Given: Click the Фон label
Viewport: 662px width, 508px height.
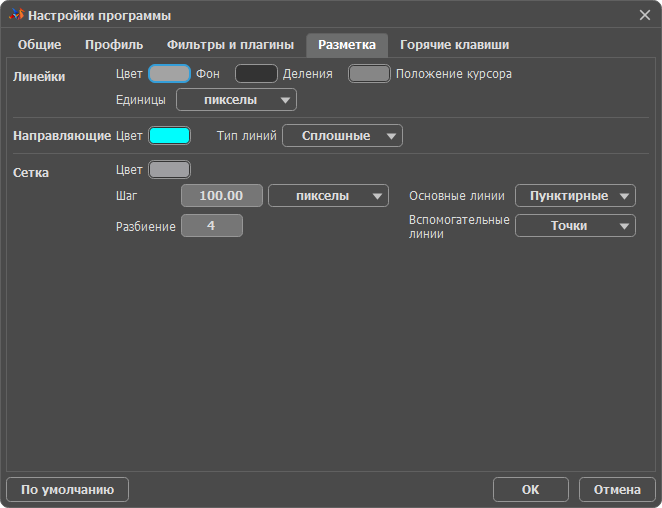Looking at the screenshot, I should [x=208, y=74].
